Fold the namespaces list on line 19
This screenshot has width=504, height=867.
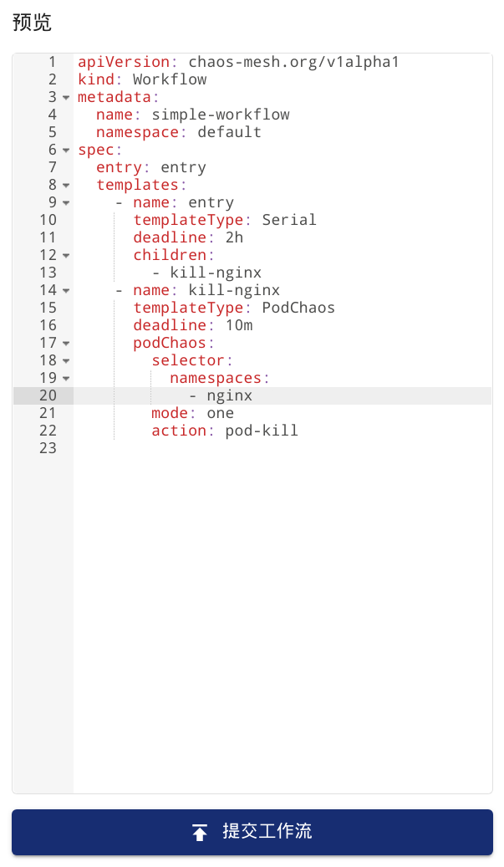pos(66,378)
